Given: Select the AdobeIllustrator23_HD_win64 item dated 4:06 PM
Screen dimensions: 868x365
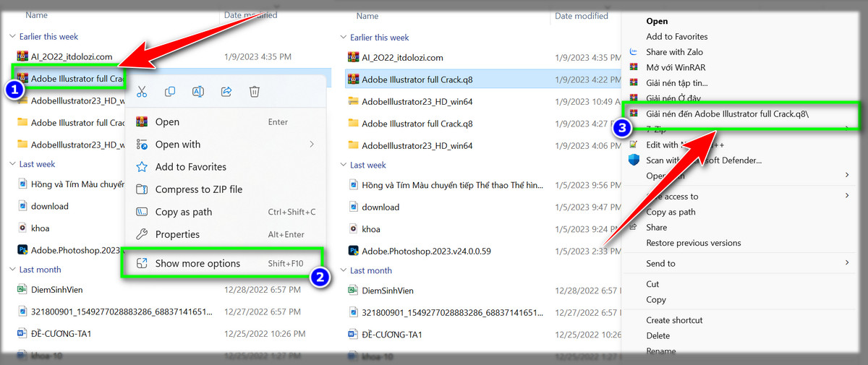Looking at the screenshot, I should click(x=417, y=145).
